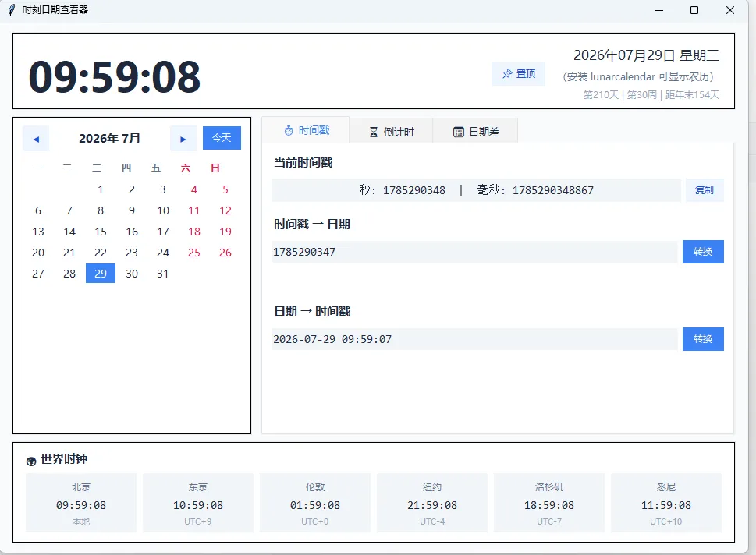Viewport: 756px width, 555px height.
Task: Click the timestamp input field 1785290347
Action: tap(474, 252)
